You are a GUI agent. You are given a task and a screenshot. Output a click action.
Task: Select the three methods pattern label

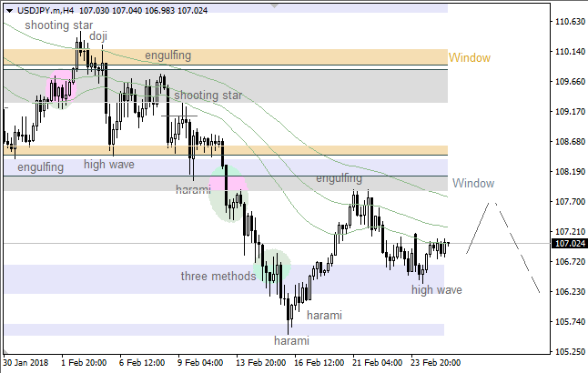[218, 276]
